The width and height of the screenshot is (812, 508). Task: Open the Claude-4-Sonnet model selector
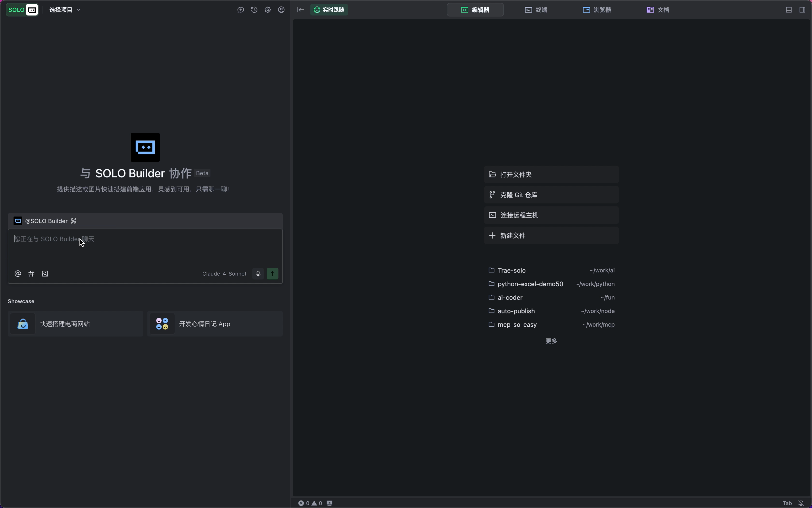pyautogui.click(x=224, y=274)
